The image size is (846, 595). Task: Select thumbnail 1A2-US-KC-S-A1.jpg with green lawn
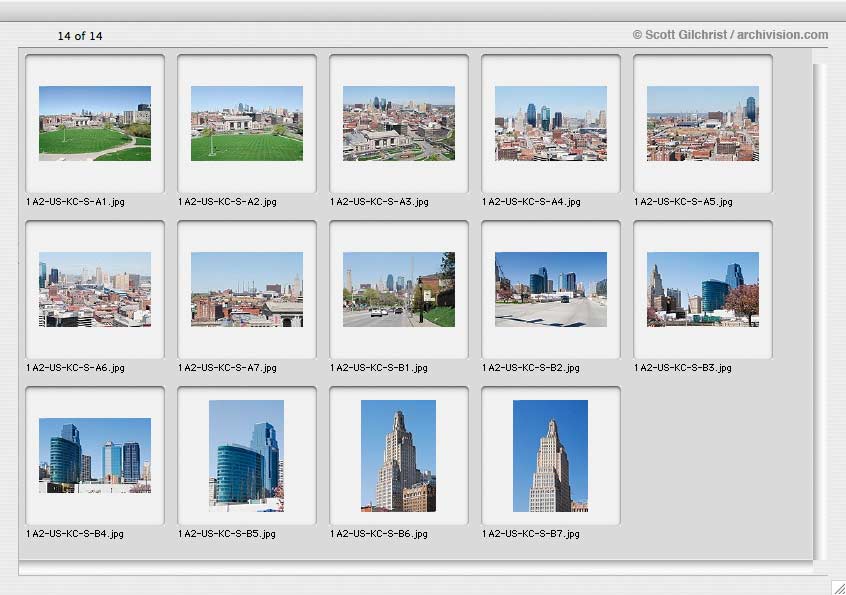(x=95, y=124)
